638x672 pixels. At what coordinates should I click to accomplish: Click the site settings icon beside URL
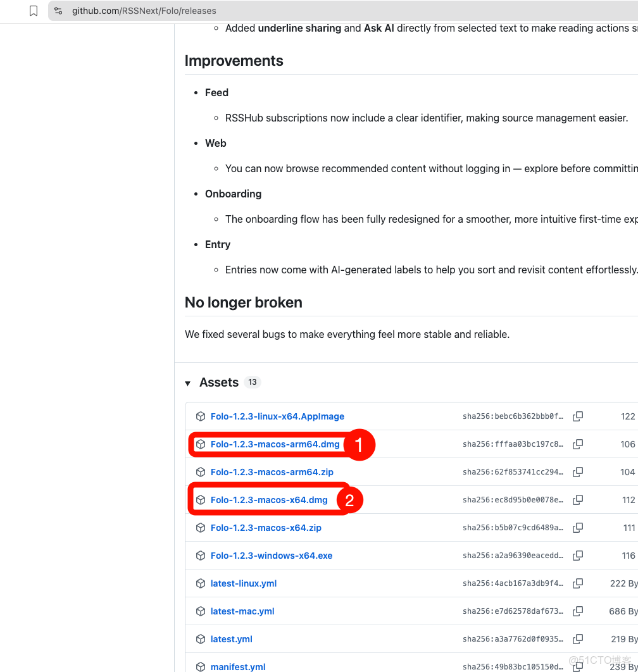pyautogui.click(x=58, y=11)
